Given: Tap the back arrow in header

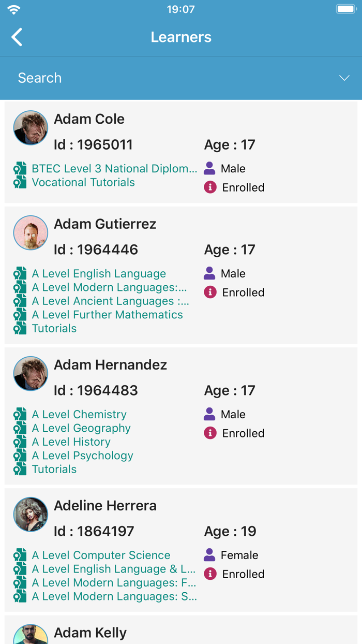Looking at the screenshot, I should coord(17,37).
